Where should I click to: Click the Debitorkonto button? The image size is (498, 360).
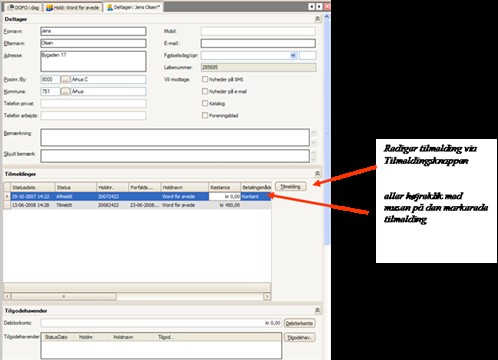click(x=299, y=323)
